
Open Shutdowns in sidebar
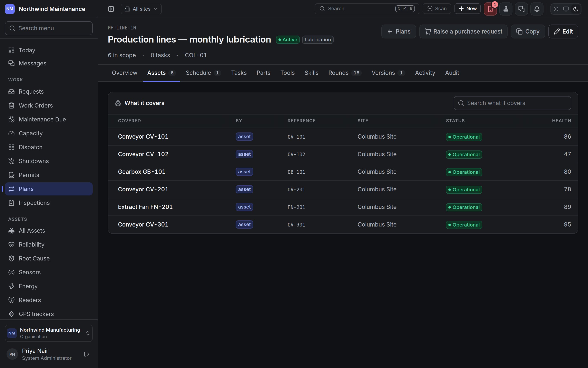49,161
